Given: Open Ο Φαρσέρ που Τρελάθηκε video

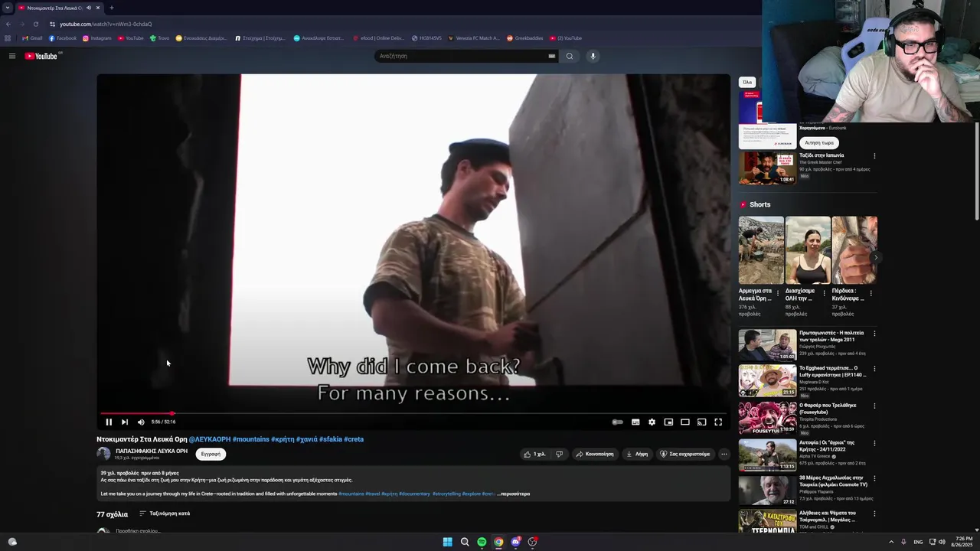Looking at the screenshot, I should (767, 418).
